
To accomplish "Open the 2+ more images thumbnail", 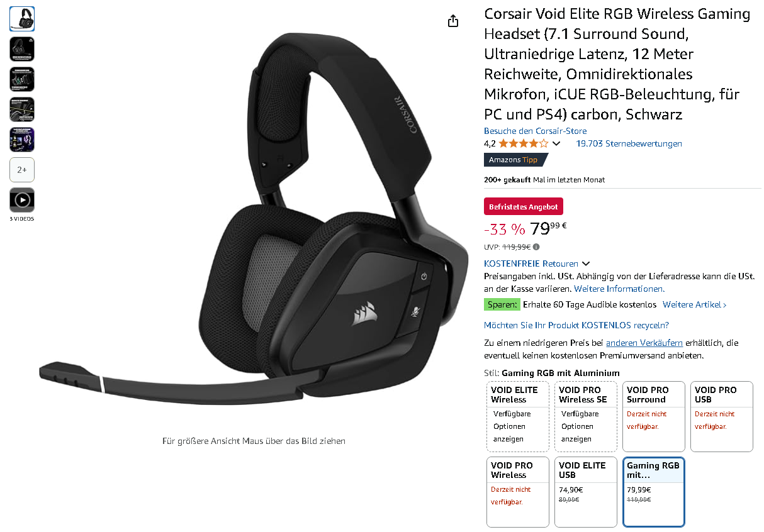I will pyautogui.click(x=22, y=170).
